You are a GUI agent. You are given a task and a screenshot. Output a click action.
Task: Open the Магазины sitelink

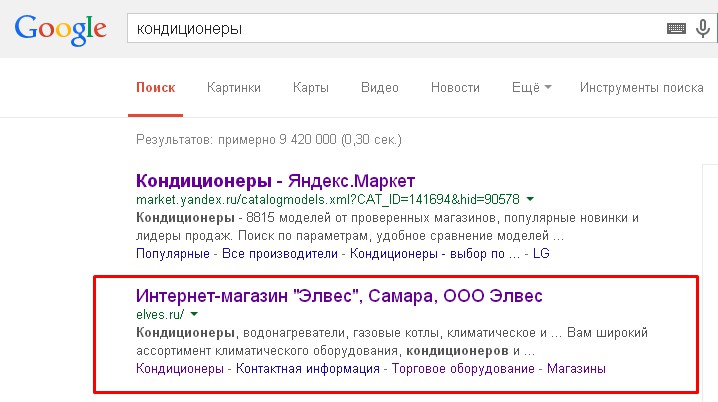pos(576,369)
